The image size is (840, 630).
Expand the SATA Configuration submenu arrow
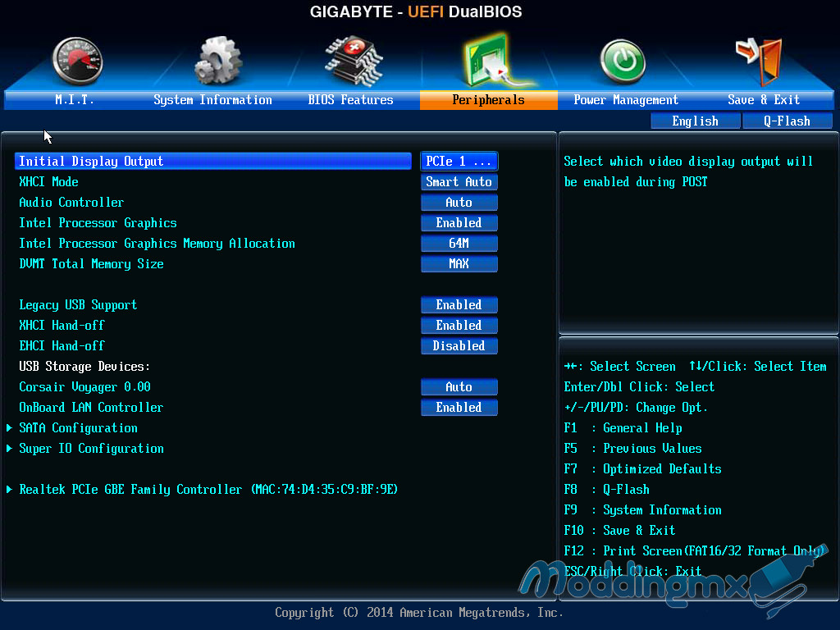9,428
